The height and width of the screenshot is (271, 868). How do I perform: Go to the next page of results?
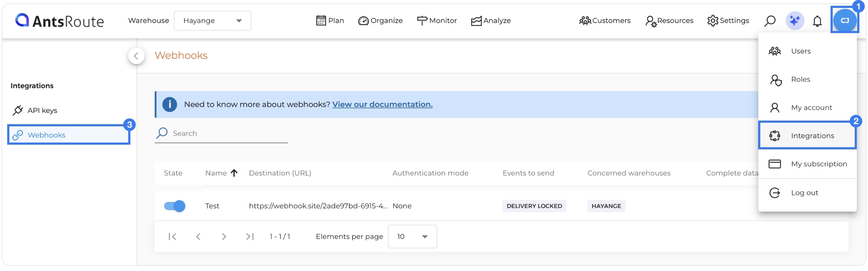coord(224,236)
